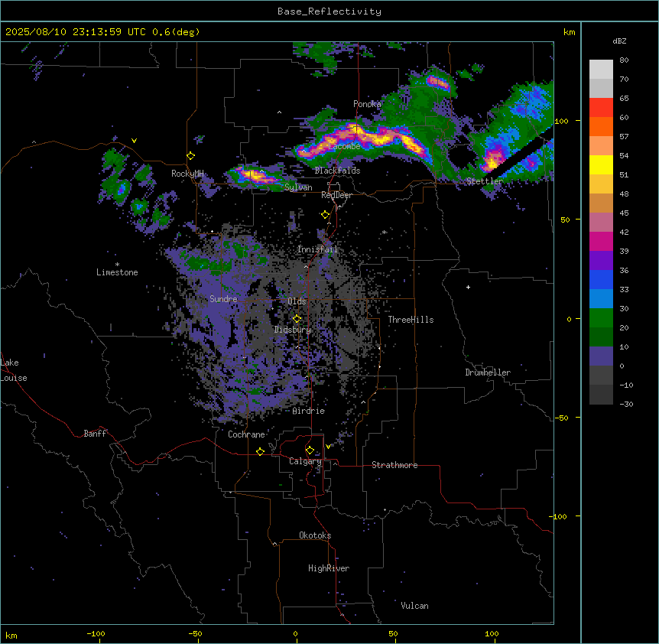
Task: Select the yellow diamond marker above Calgary label
Action: 310,450
